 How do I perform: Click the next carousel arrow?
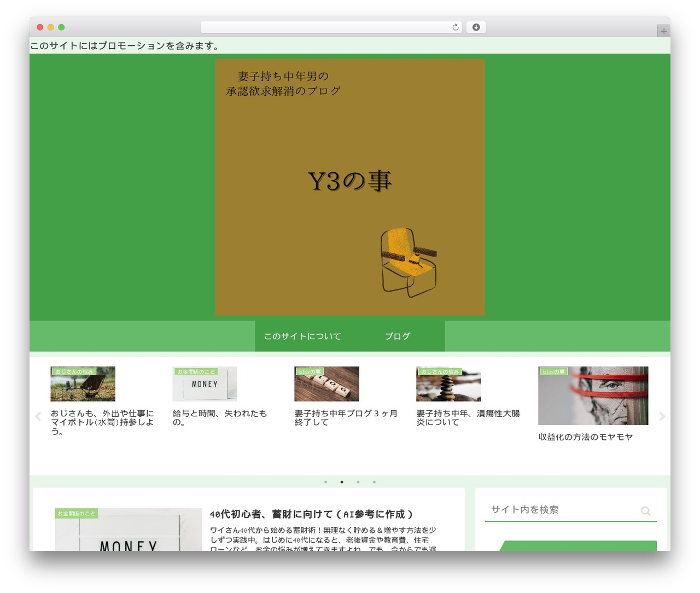(x=662, y=416)
